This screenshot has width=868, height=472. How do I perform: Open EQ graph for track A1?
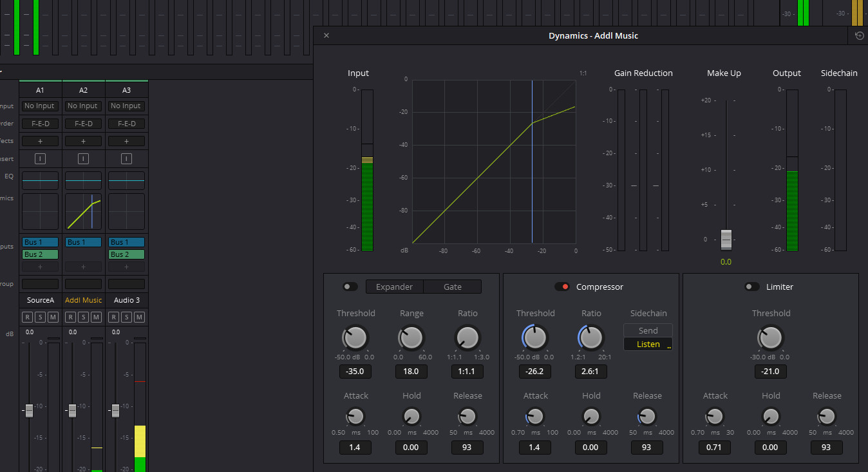40,180
